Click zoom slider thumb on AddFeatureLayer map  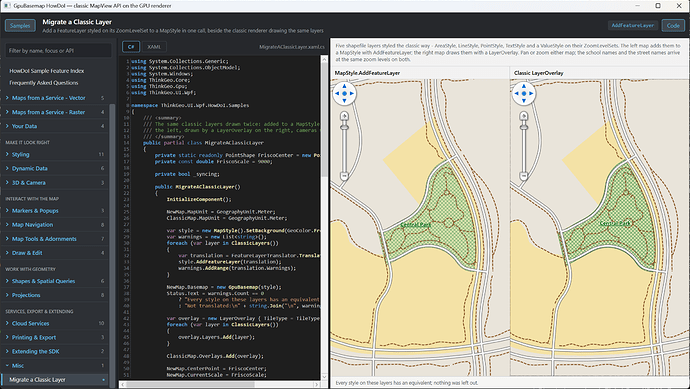tap(344, 127)
